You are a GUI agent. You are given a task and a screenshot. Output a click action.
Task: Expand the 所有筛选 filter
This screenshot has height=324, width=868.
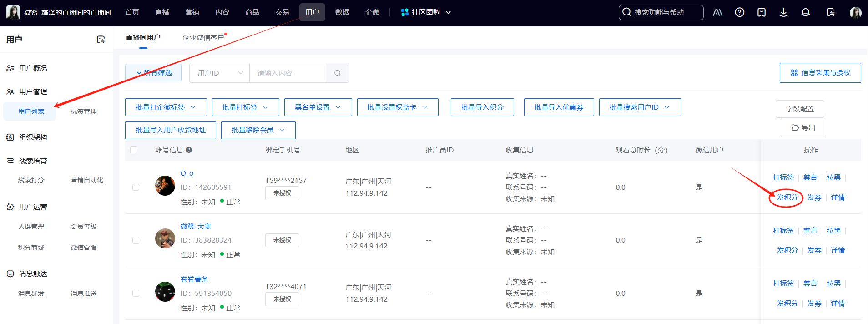153,73
